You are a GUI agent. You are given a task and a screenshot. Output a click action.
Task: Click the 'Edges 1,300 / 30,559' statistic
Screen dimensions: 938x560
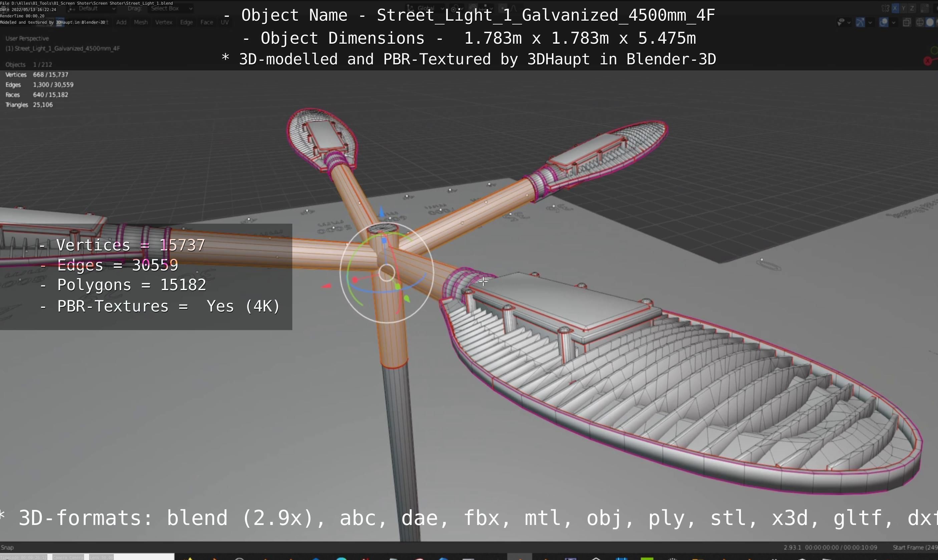(39, 85)
